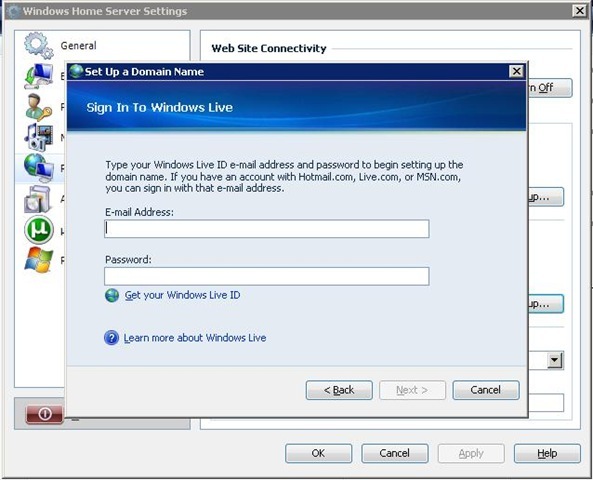Open the Add-ins box icon in sidebar

(x=38, y=199)
